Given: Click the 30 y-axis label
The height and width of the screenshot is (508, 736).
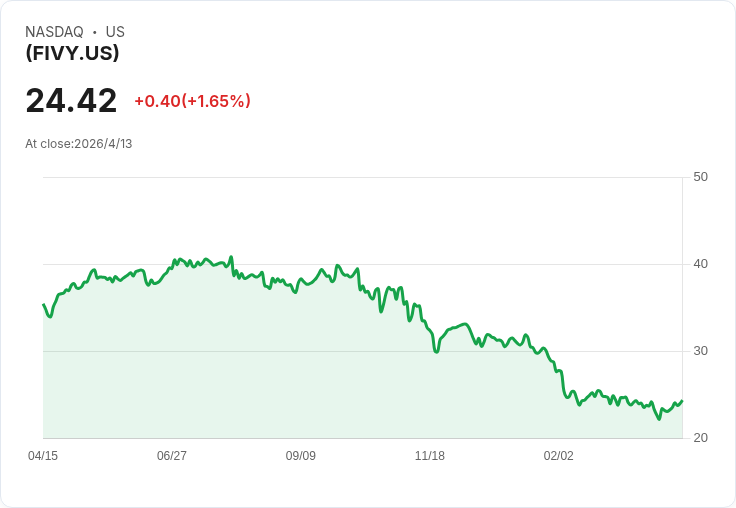Looking at the screenshot, I should click(700, 351).
